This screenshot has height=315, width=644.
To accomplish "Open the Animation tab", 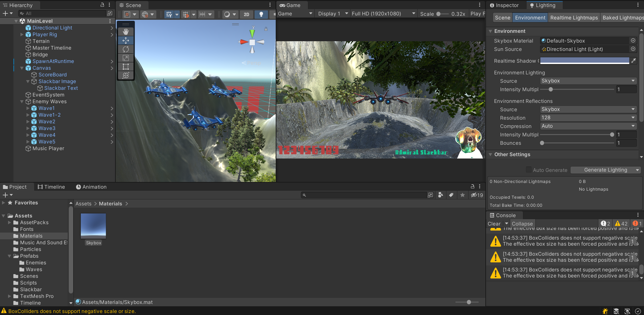I will tap(91, 187).
